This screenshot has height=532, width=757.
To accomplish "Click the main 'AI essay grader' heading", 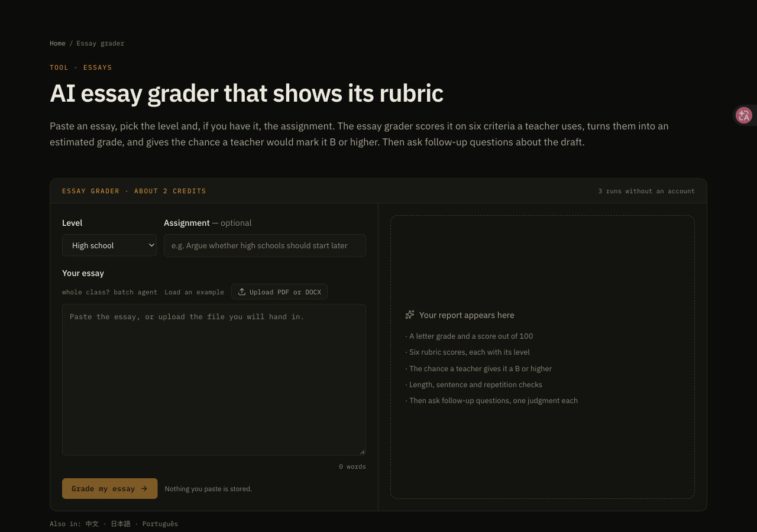I will pos(247,93).
